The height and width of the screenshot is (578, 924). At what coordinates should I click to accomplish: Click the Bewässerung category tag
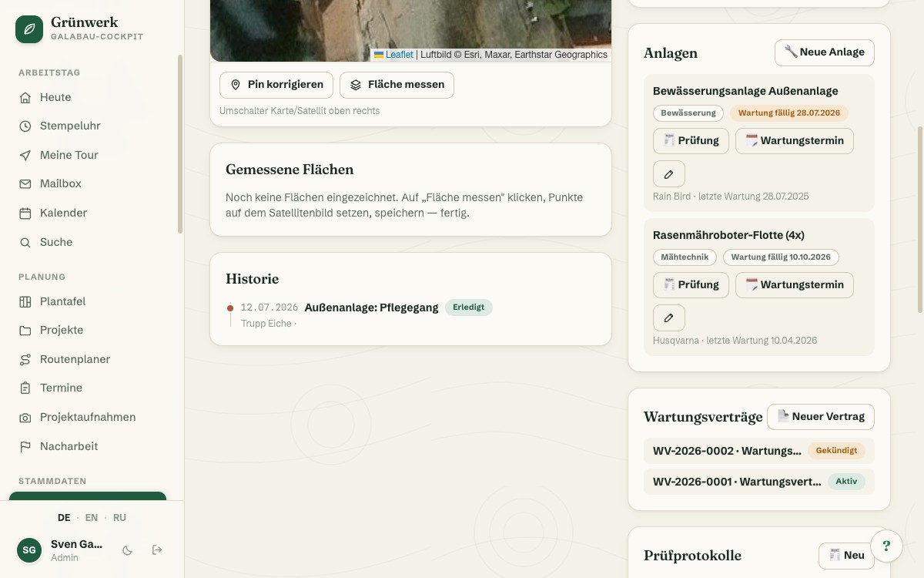point(688,113)
